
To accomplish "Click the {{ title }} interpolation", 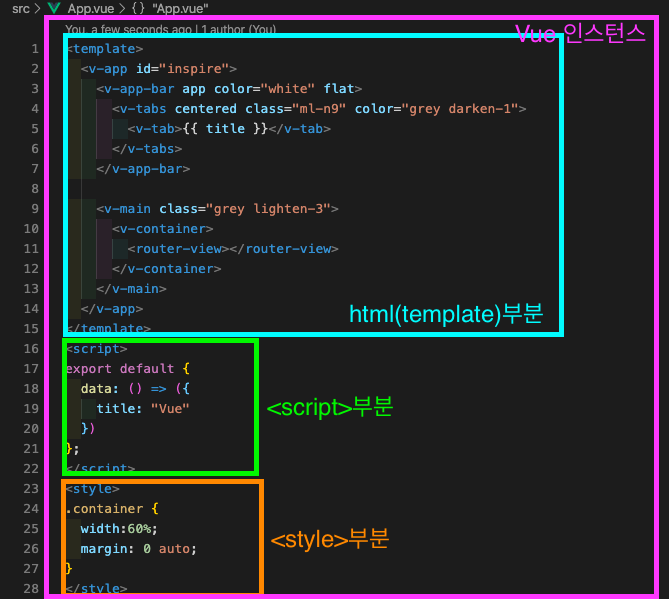I will 225,129.
